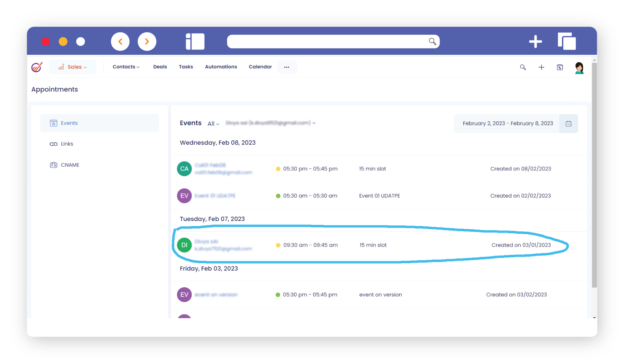The width and height of the screenshot is (624, 364).
Task: Expand the Contacts menu dropdown
Action: (x=126, y=67)
